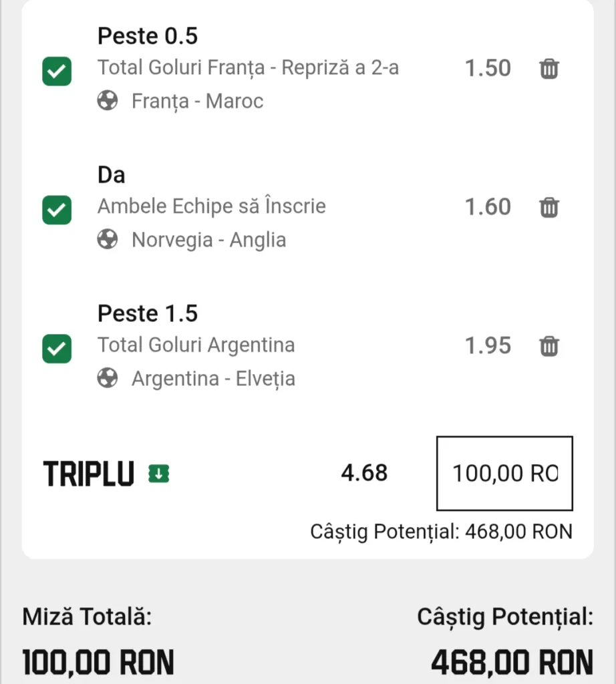The image size is (616, 684).
Task: Click the green ticket icon next to TRIPLU
Action: coord(159,474)
